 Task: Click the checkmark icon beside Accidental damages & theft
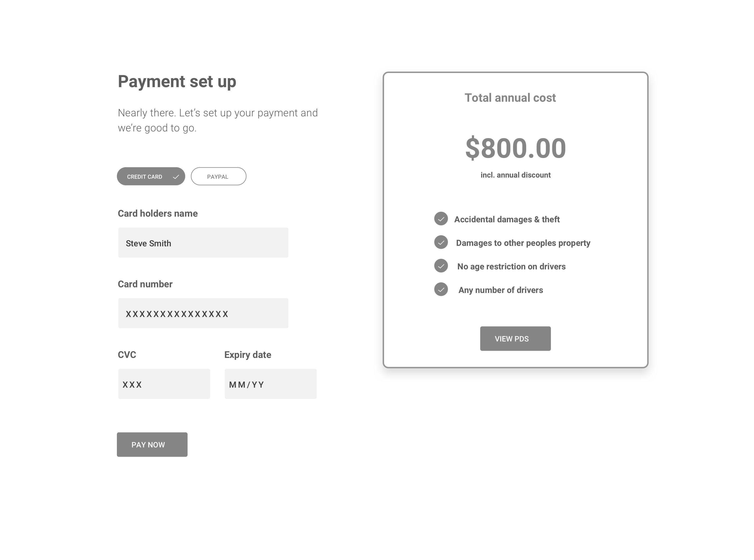[441, 219]
